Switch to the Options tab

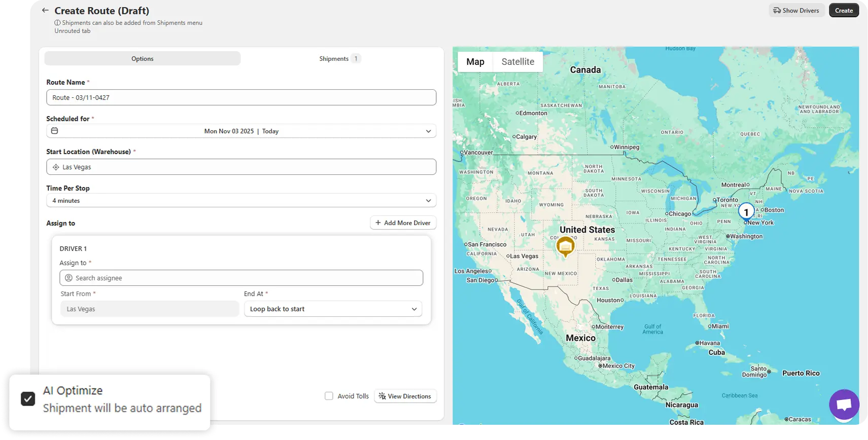pyautogui.click(x=143, y=59)
